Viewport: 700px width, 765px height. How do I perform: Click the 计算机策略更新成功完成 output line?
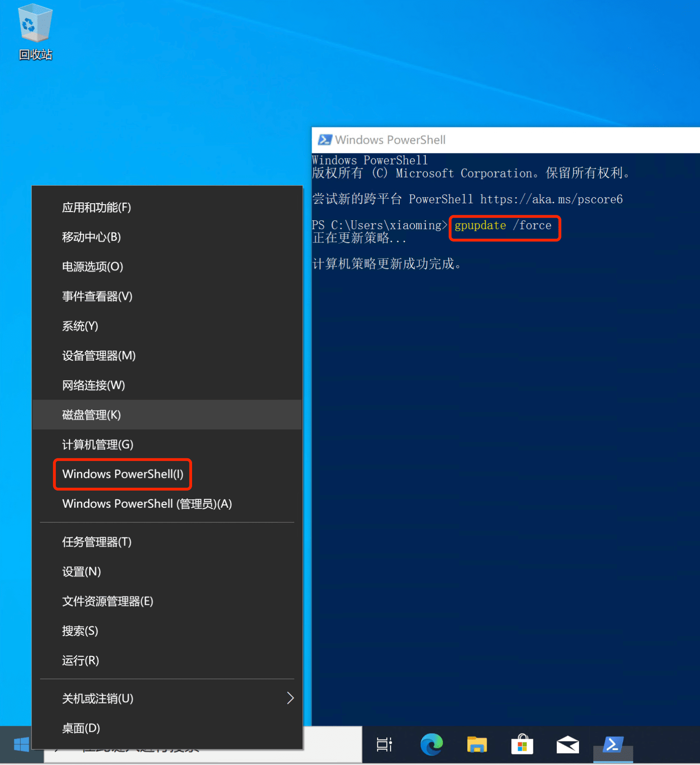pyautogui.click(x=386, y=264)
